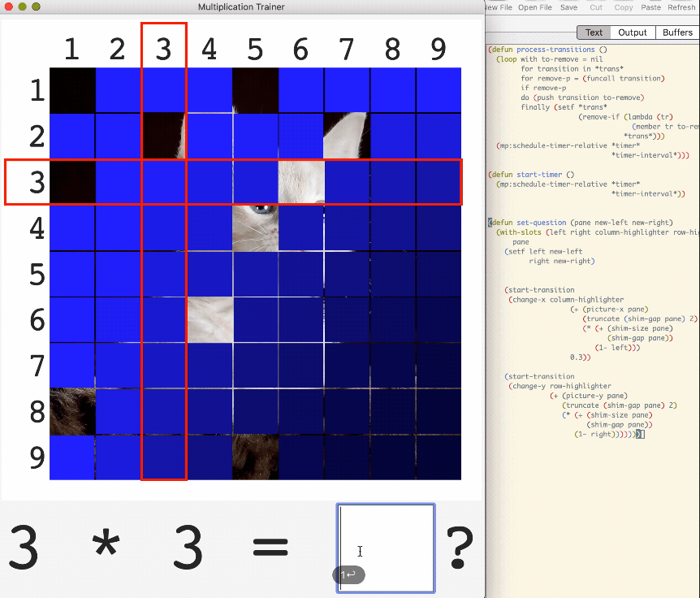Click Save in the editor toolbar

click(568, 7)
